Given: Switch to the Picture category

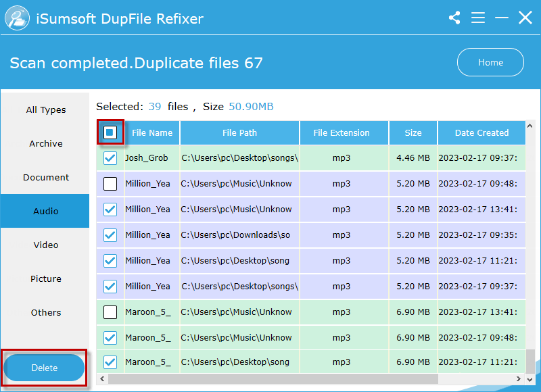Looking at the screenshot, I should (45, 279).
